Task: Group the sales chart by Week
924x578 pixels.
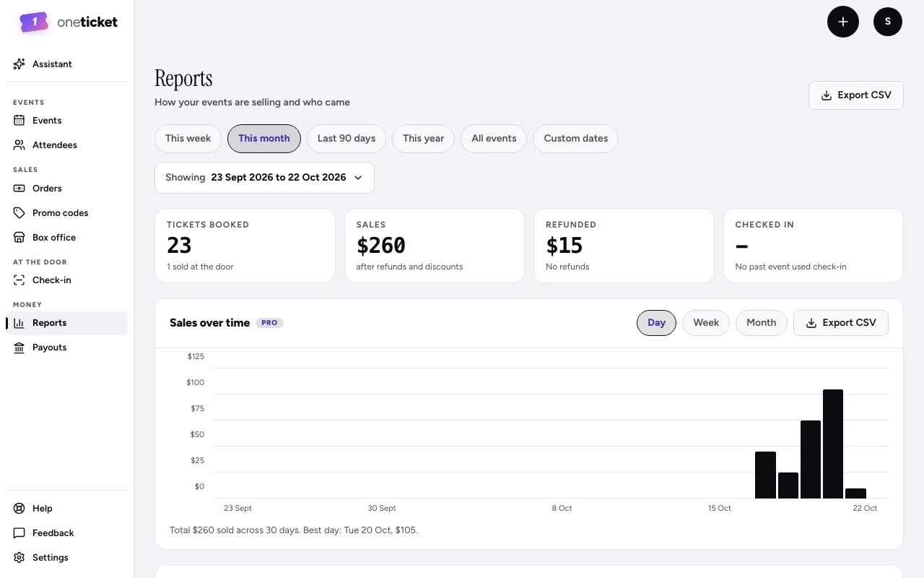Action: 706,323
